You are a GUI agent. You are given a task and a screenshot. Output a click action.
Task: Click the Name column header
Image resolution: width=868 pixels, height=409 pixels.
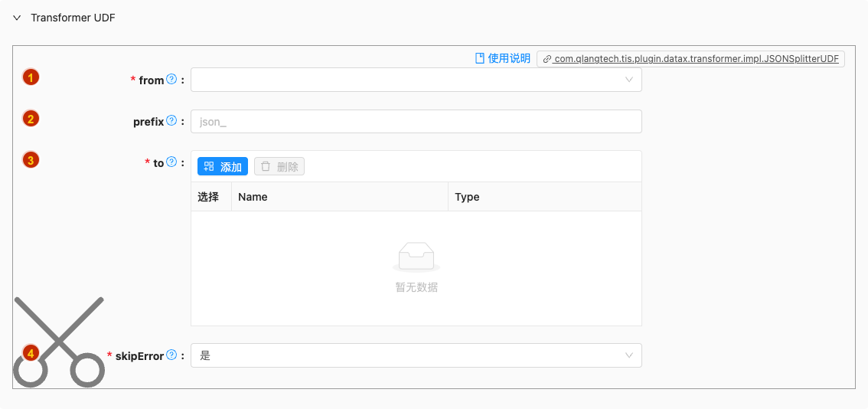click(x=253, y=197)
